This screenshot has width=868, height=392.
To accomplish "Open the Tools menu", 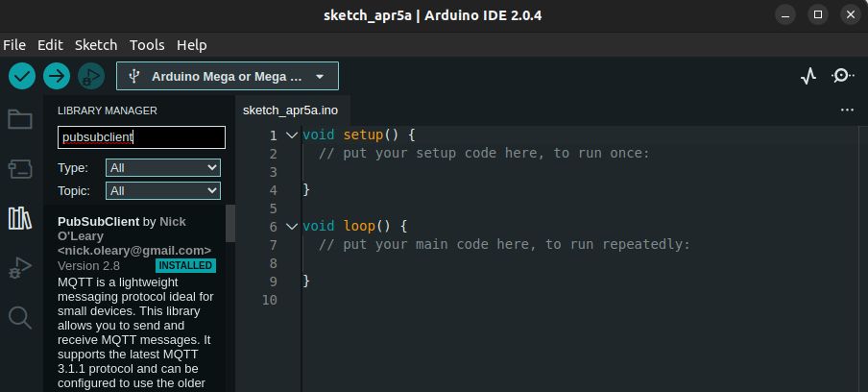I will tap(147, 45).
